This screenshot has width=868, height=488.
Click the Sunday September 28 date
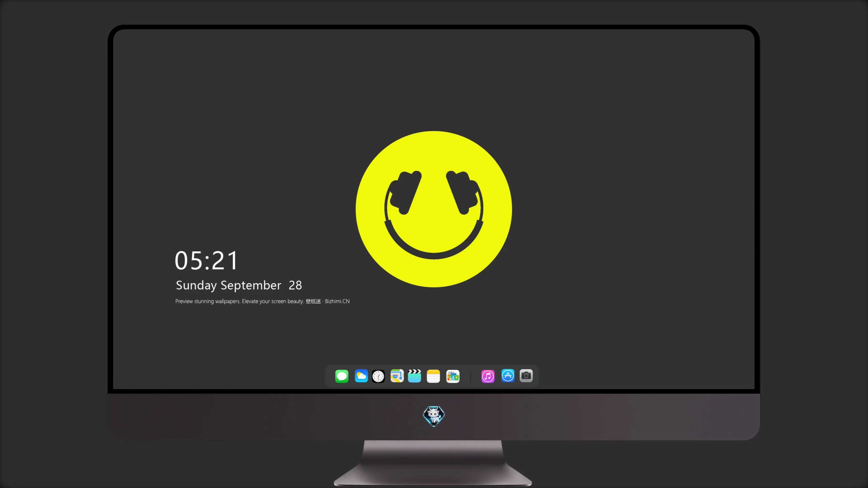[239, 285]
